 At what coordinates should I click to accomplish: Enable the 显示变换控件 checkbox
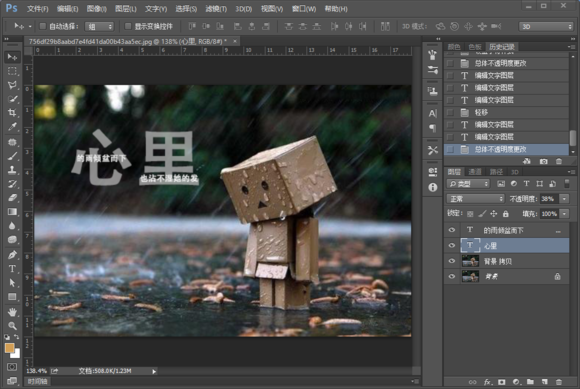(128, 26)
